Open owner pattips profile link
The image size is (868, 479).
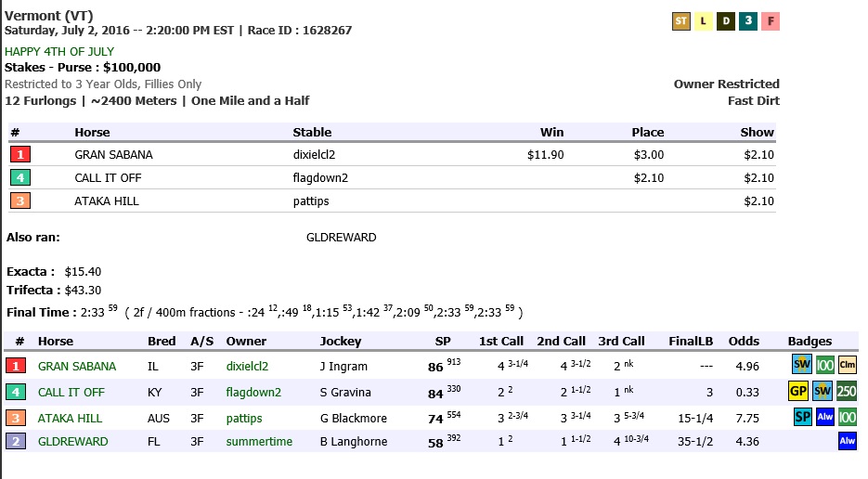pyautogui.click(x=244, y=418)
